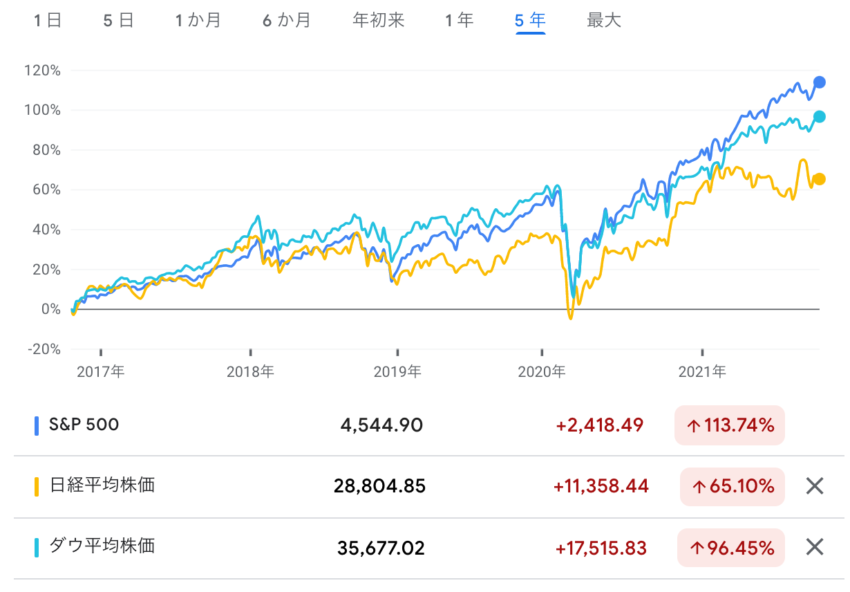Click the 2020年 label on the time axis
Viewport: 850px width, 592px height.
541,371
